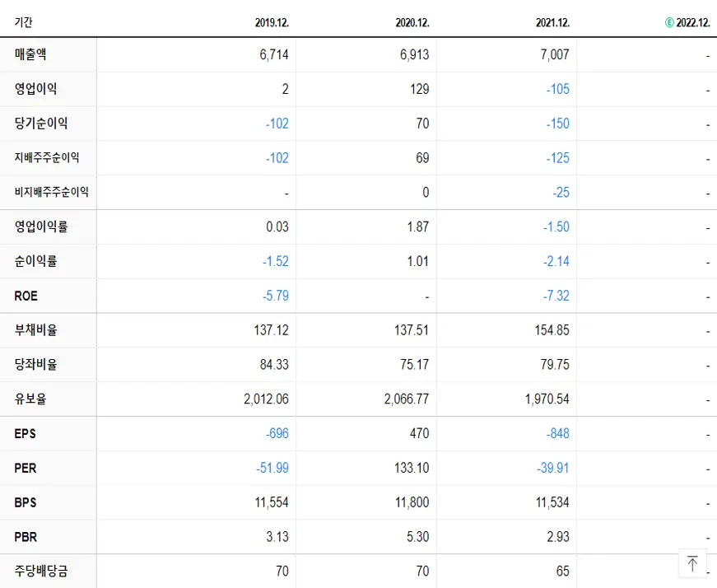Select BPS value 11,800

[x=412, y=502]
